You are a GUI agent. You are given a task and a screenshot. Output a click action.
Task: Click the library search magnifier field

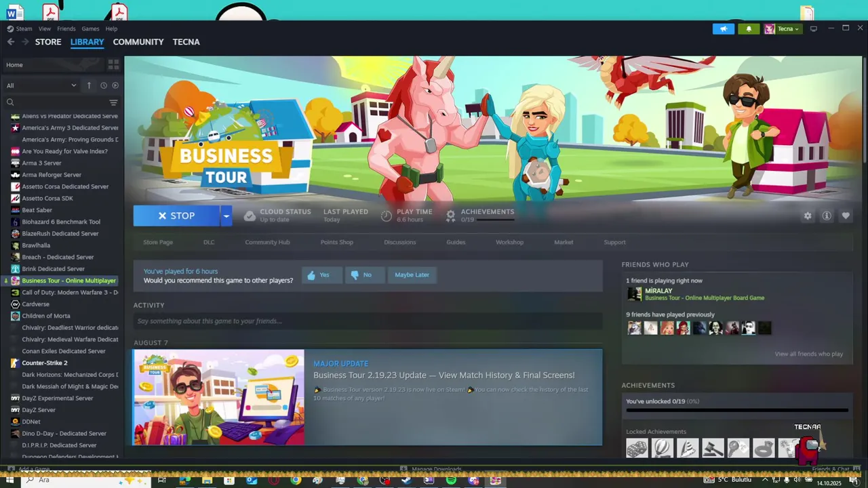pyautogui.click(x=54, y=102)
